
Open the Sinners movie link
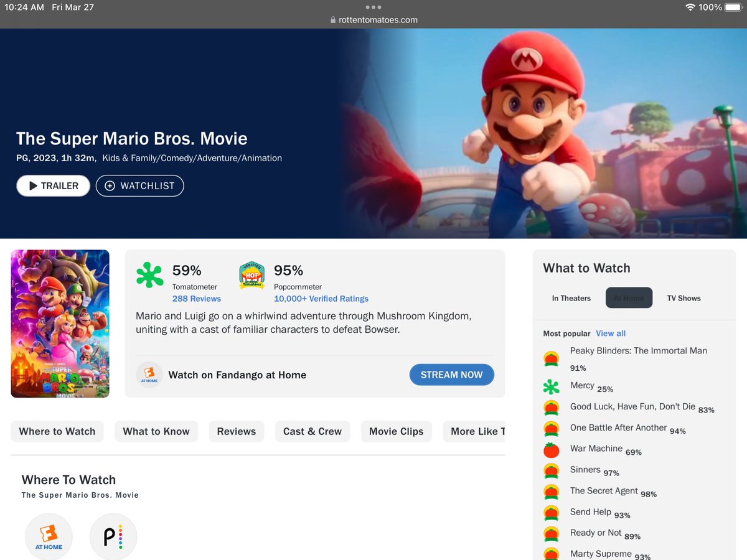tap(585, 469)
